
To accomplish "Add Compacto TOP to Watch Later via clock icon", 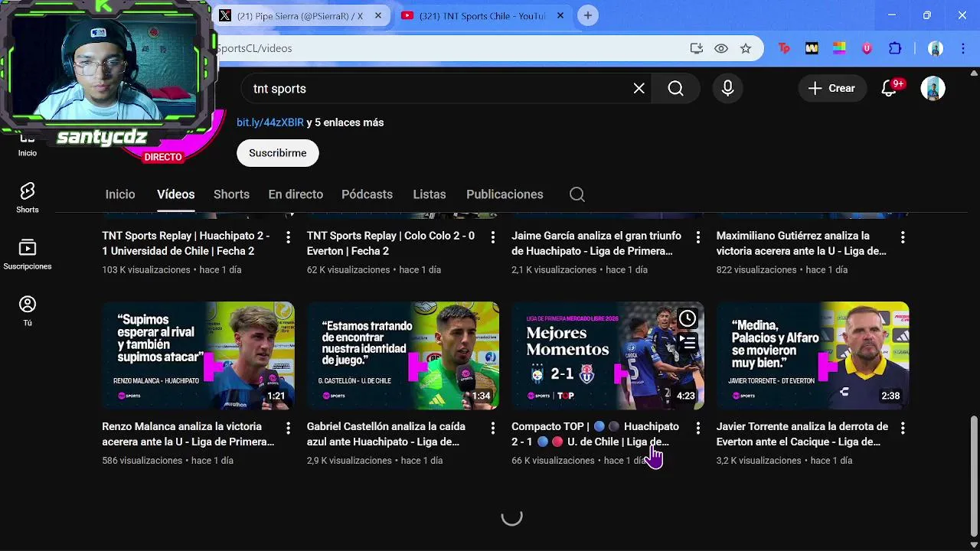I will pos(688,318).
